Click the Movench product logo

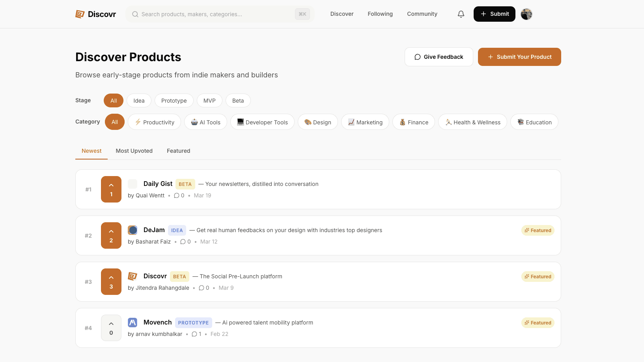[x=133, y=323]
